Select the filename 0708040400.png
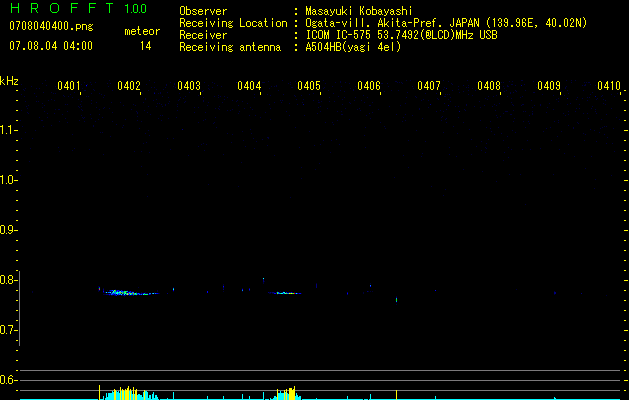 tap(51, 26)
